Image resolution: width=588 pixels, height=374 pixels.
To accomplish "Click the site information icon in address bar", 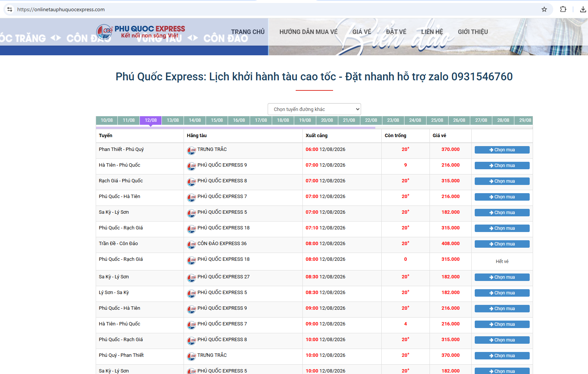I will point(10,9).
